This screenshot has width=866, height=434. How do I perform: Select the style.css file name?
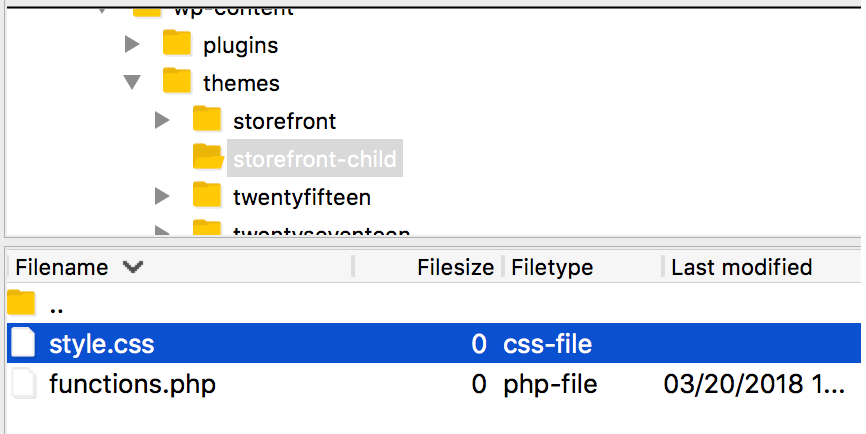[102, 344]
